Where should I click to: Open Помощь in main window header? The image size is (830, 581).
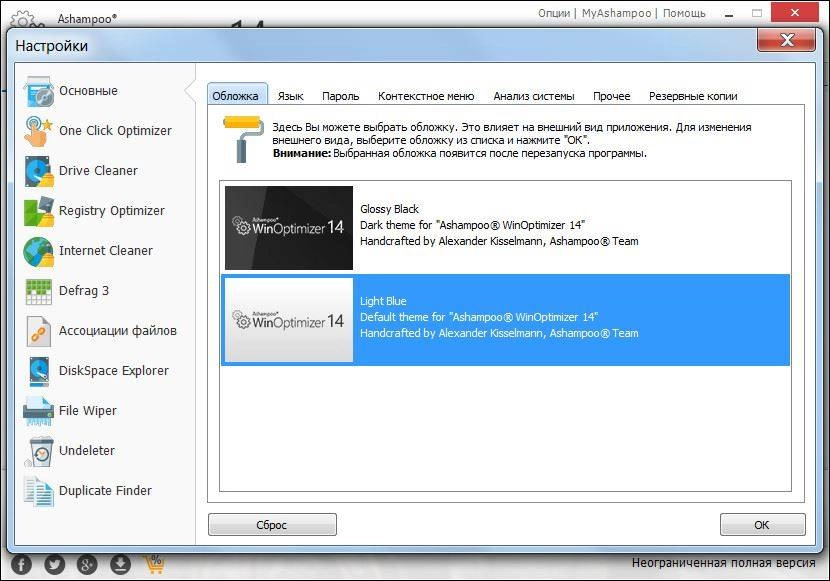click(x=684, y=13)
